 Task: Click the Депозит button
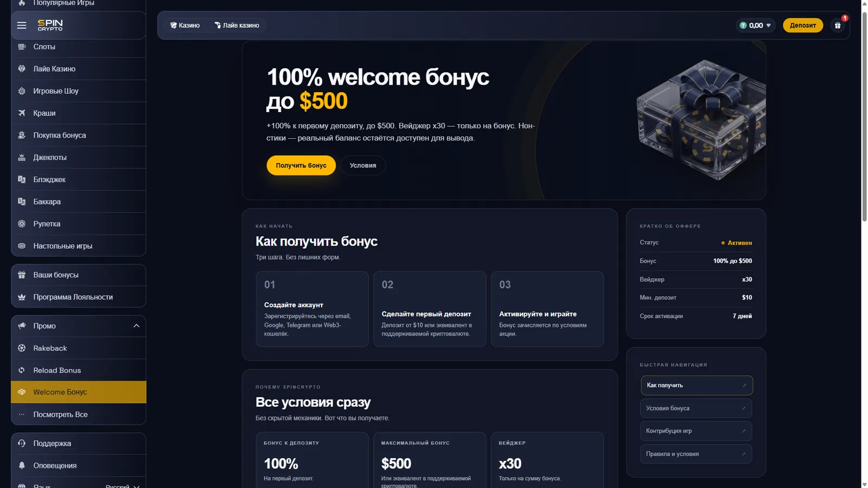pos(803,25)
